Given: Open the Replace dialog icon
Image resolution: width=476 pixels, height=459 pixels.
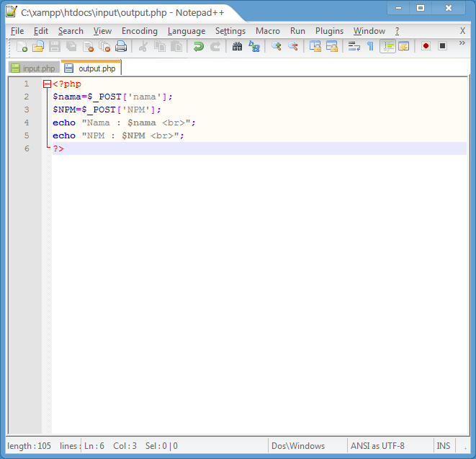Looking at the screenshot, I should 253,47.
